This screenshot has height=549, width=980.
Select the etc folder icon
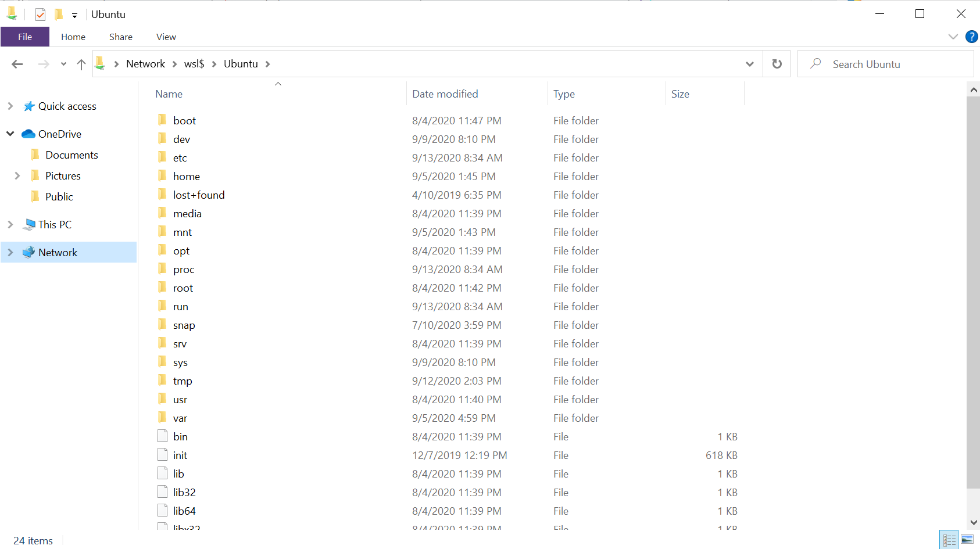pyautogui.click(x=162, y=157)
